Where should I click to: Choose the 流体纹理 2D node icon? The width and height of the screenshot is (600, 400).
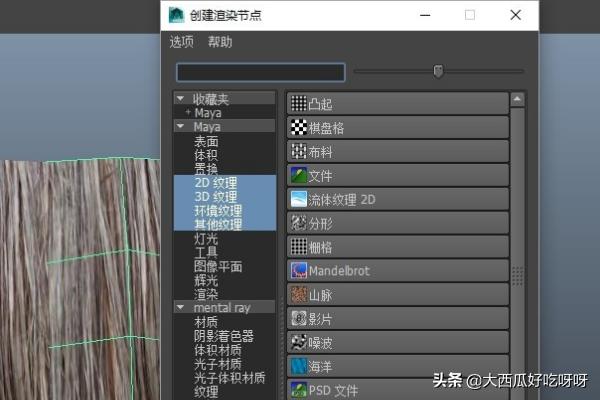point(298,199)
